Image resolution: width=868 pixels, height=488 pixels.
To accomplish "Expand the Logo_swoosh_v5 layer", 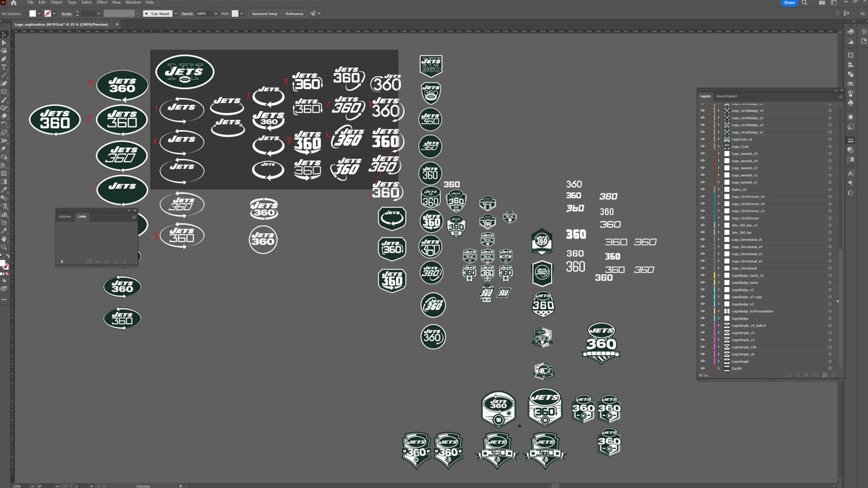I will pos(719,154).
